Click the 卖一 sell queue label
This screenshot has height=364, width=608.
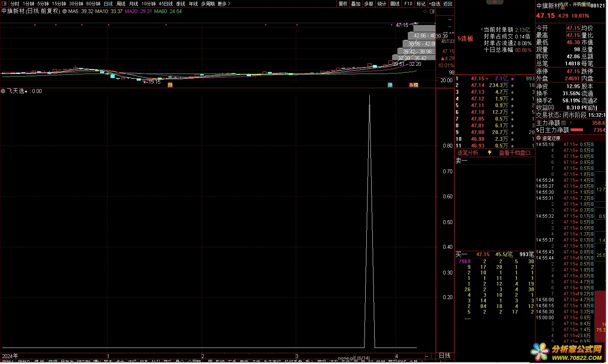click(x=461, y=161)
